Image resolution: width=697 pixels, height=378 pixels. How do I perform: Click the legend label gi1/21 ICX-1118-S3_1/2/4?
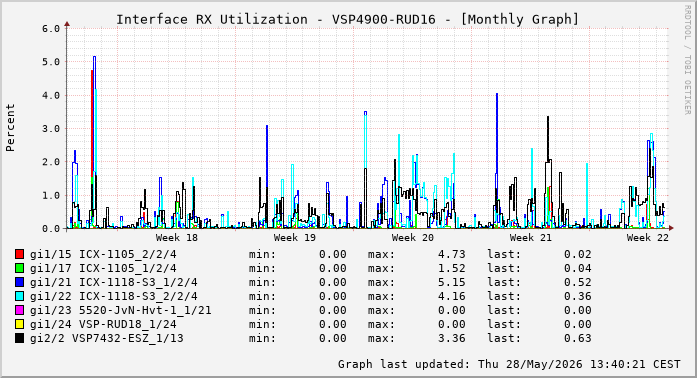[x=114, y=282]
